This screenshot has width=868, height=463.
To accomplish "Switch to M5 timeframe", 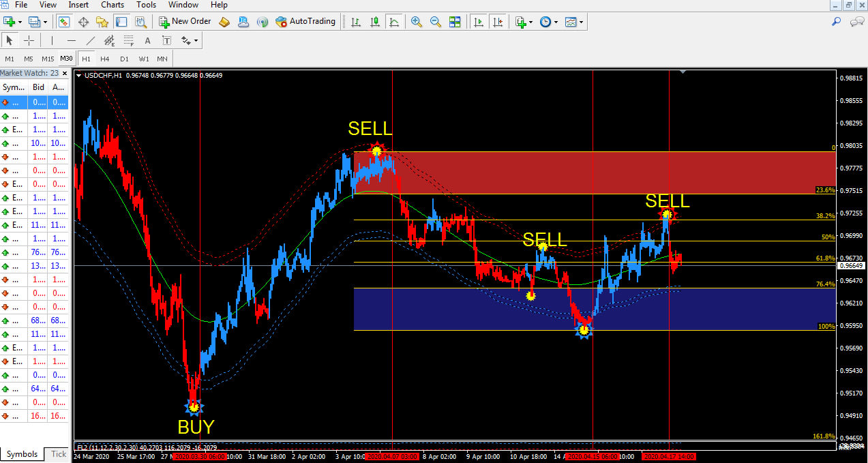I will pos(29,59).
